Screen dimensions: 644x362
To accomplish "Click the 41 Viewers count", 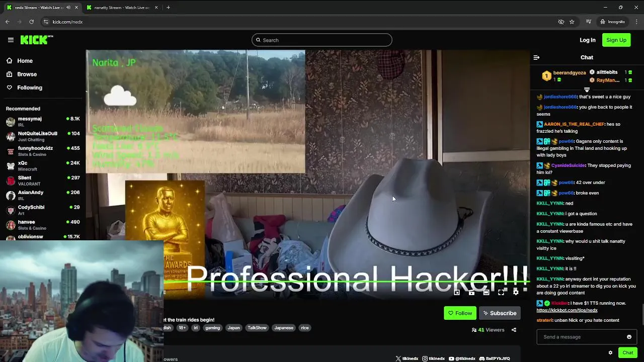I will pyautogui.click(x=488, y=330).
